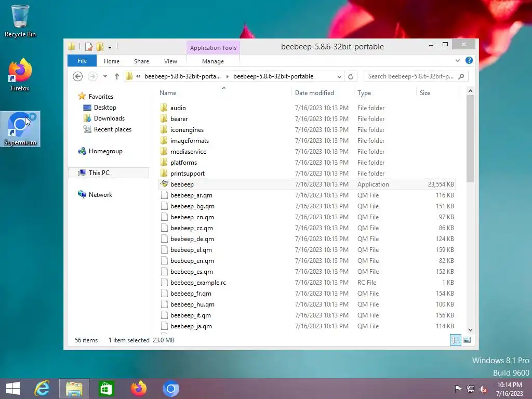The image size is (532, 399).
Task: Click the muted volume tray icon
Action: coord(483,389)
